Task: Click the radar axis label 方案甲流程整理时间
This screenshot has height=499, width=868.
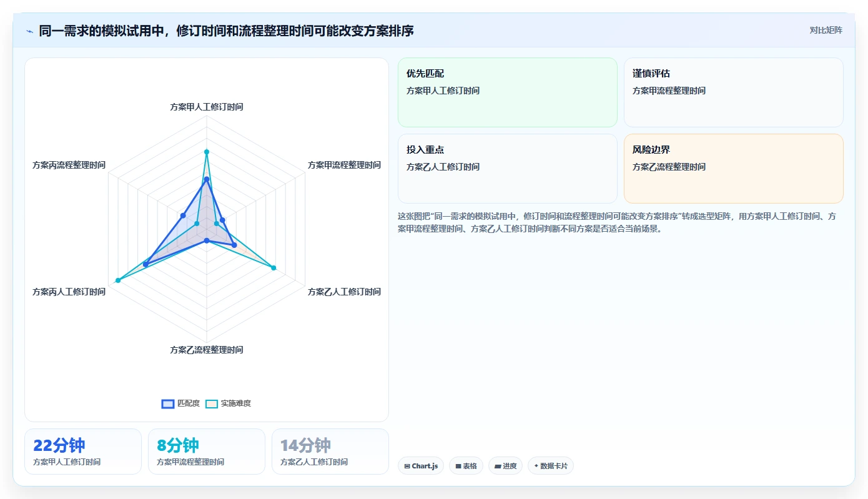Action: 344,165
